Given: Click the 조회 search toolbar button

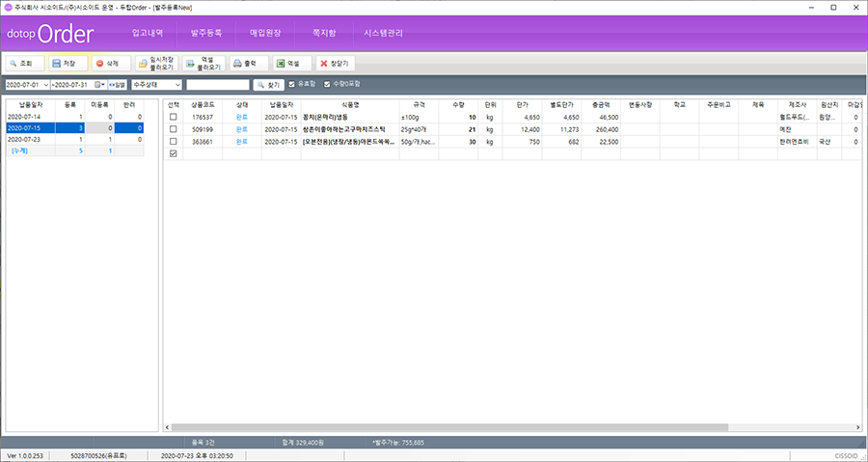Looking at the screenshot, I should [23, 63].
